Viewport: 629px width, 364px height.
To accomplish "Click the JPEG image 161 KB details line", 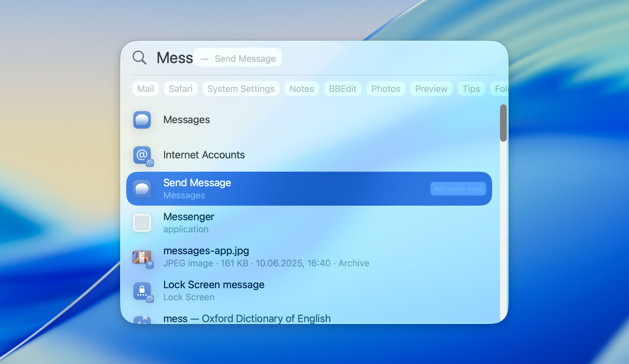I will (x=266, y=263).
